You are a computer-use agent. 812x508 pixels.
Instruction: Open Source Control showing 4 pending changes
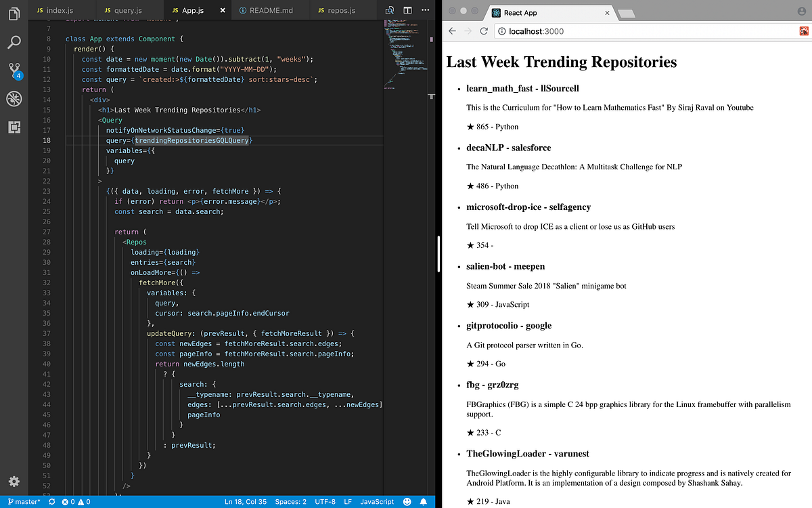point(14,70)
